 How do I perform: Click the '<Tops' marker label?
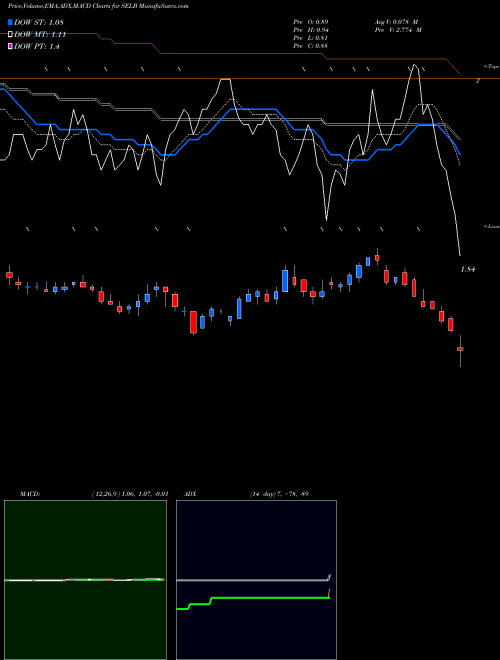click(x=491, y=67)
